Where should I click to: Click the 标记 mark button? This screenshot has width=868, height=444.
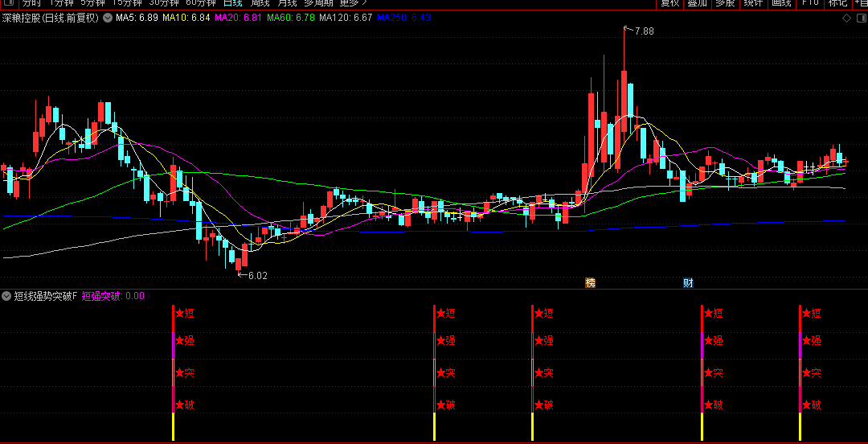pyautogui.click(x=837, y=3)
